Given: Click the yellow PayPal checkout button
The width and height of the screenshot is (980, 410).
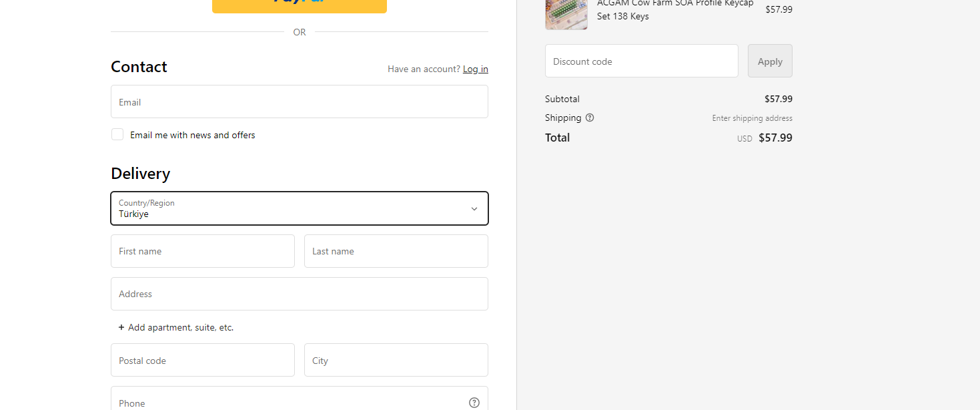Looking at the screenshot, I should 299,5.
